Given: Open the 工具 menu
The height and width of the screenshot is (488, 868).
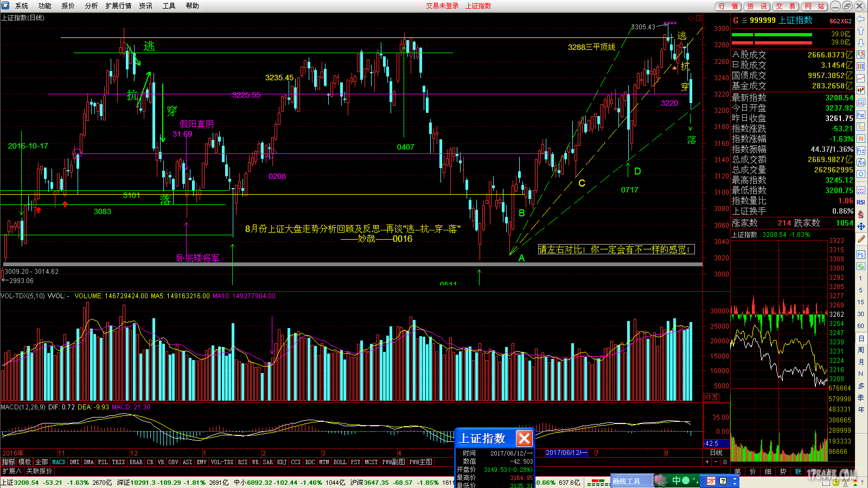Looking at the screenshot, I should 169,6.
